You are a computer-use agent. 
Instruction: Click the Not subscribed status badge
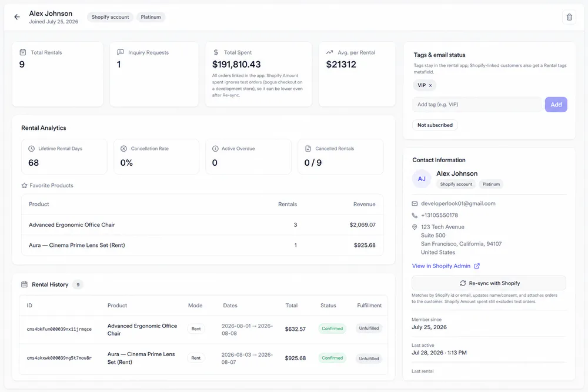[435, 125]
